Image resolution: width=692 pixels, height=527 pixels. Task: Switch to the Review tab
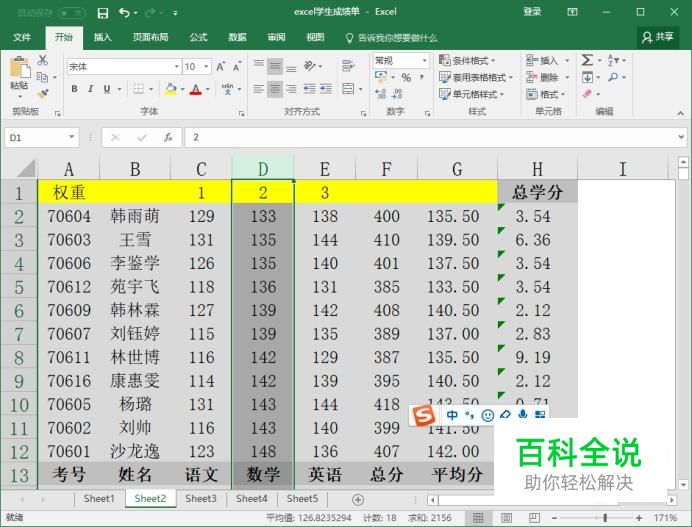click(x=276, y=38)
